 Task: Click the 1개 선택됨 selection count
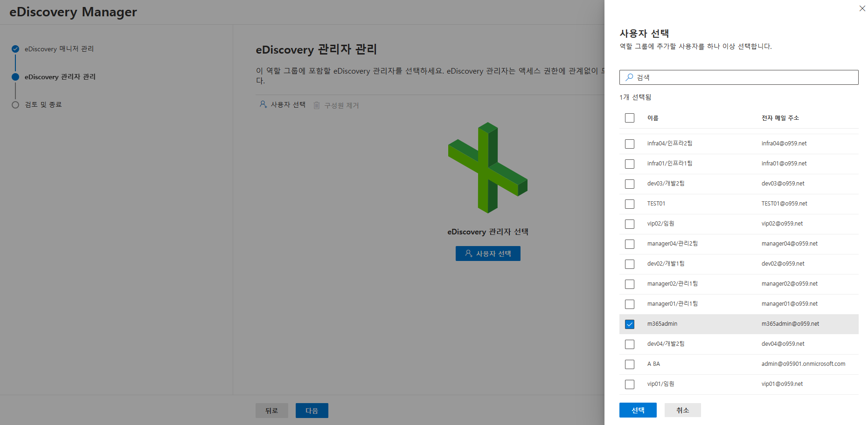click(635, 97)
